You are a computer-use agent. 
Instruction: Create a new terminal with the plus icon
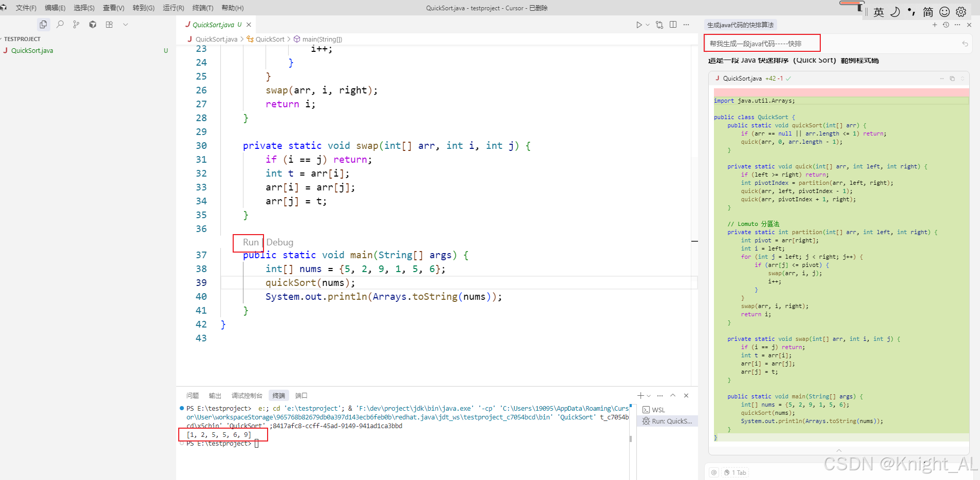[x=640, y=396]
